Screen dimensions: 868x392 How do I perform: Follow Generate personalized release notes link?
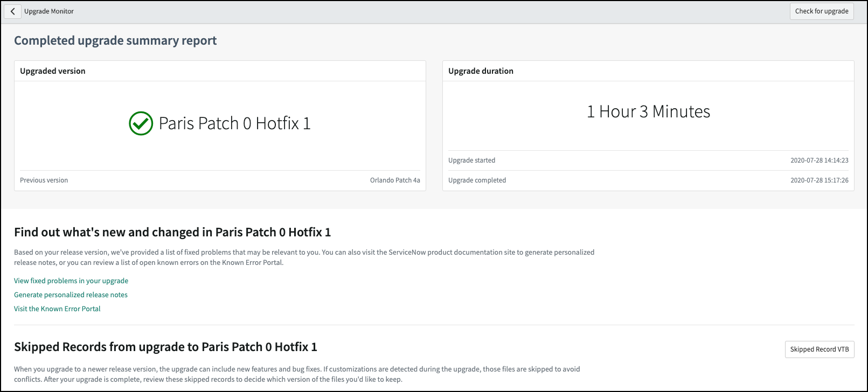71,295
